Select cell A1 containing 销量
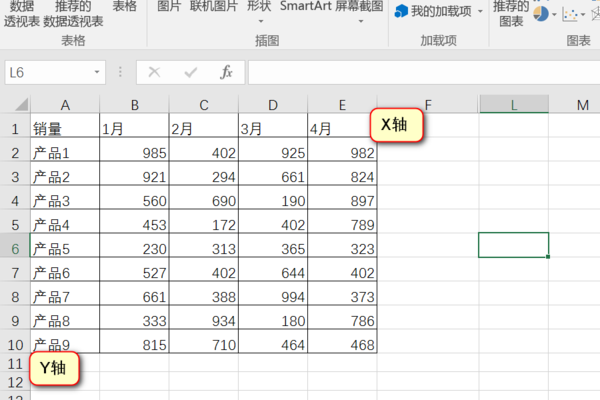600x400 pixels. click(x=64, y=128)
